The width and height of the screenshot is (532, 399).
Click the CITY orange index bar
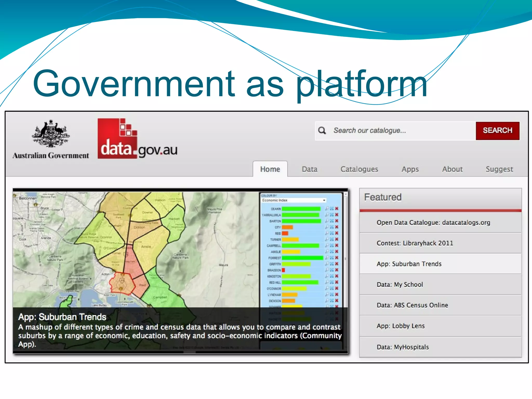pos(287,227)
